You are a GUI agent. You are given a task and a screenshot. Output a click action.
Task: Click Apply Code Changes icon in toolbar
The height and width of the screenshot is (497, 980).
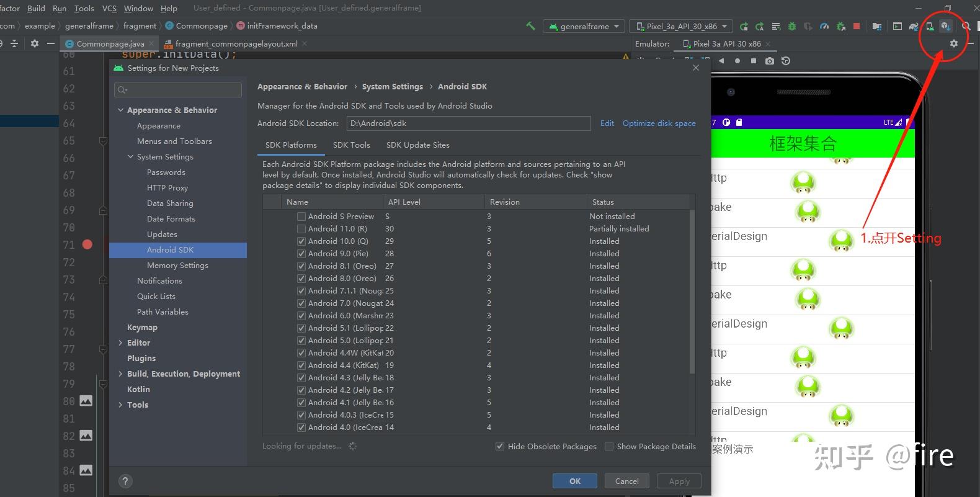tap(776, 27)
